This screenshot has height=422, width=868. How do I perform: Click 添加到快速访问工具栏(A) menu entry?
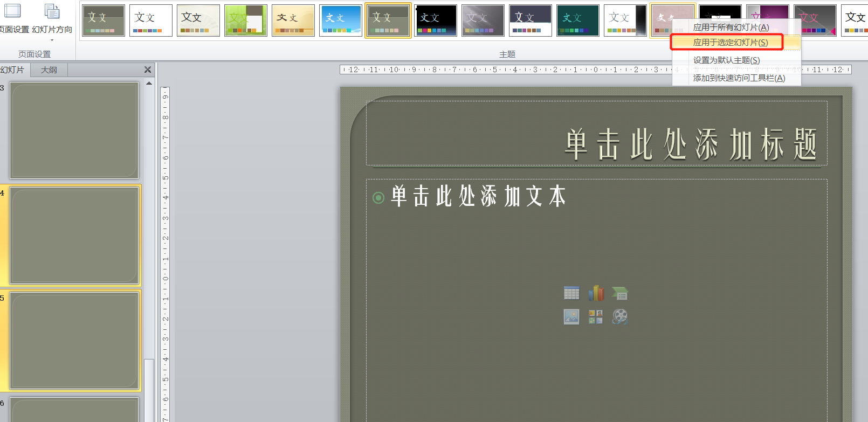(739, 78)
